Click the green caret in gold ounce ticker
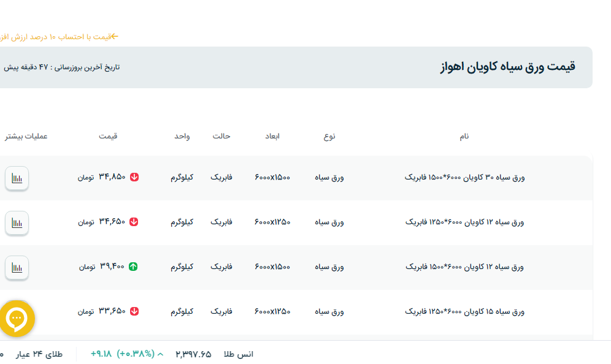 (161, 354)
